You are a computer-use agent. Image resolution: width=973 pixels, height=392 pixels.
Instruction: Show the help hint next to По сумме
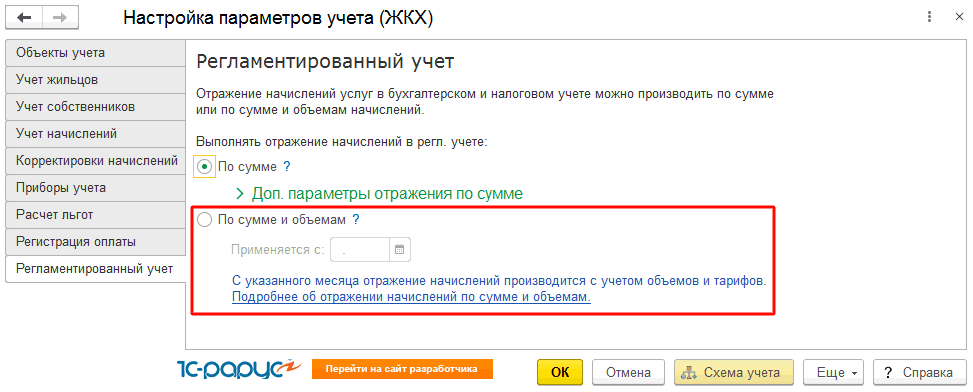tap(287, 166)
